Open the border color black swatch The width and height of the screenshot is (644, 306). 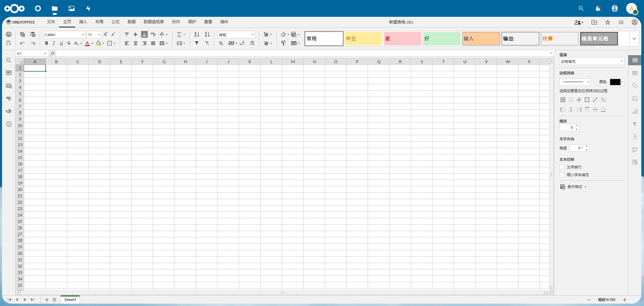coord(617,82)
